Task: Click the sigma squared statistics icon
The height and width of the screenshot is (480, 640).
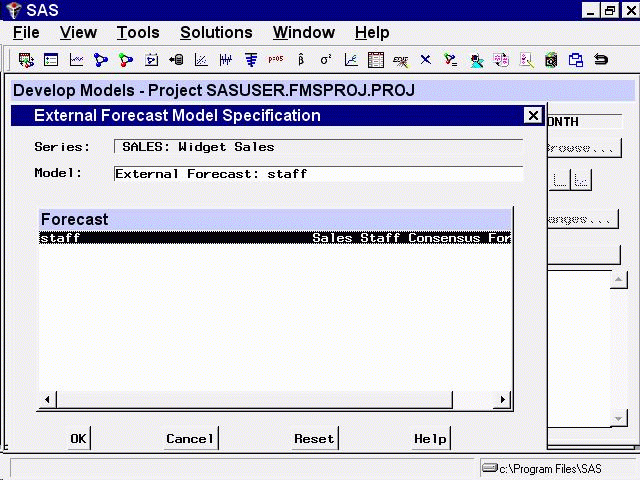Action: pos(326,60)
